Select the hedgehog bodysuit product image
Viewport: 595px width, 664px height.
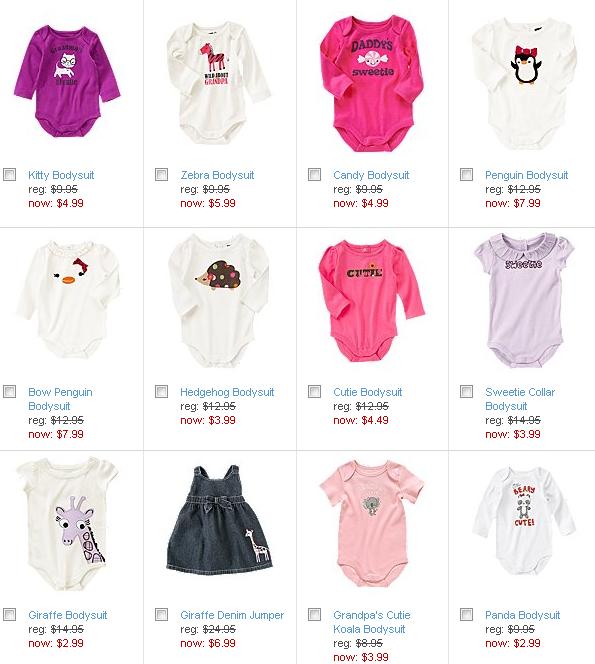point(219,300)
